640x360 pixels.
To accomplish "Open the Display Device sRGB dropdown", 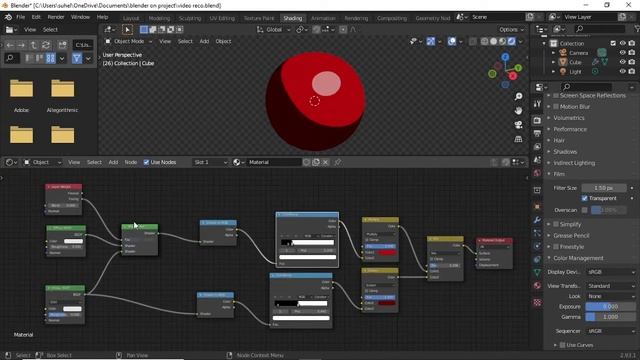I will tap(611, 272).
